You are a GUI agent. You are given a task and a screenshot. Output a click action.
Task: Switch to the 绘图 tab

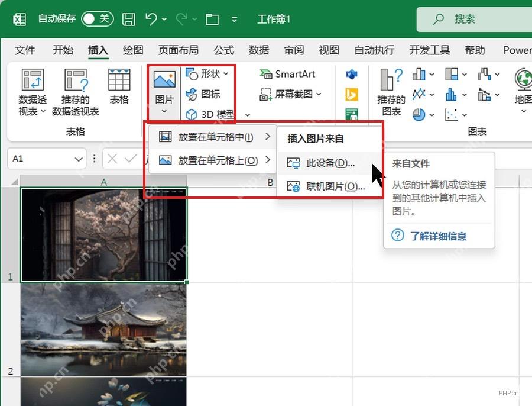pyautogui.click(x=133, y=50)
